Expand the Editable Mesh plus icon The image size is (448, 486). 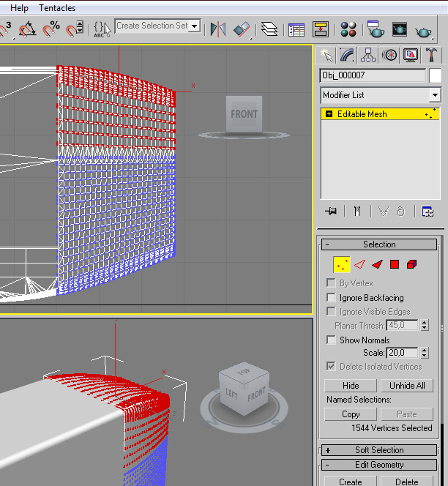pyautogui.click(x=329, y=113)
